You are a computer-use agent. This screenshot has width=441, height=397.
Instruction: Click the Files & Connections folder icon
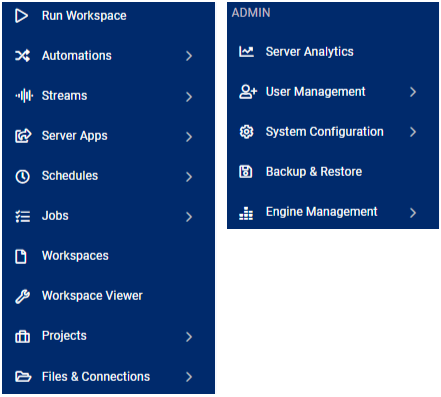(23, 377)
